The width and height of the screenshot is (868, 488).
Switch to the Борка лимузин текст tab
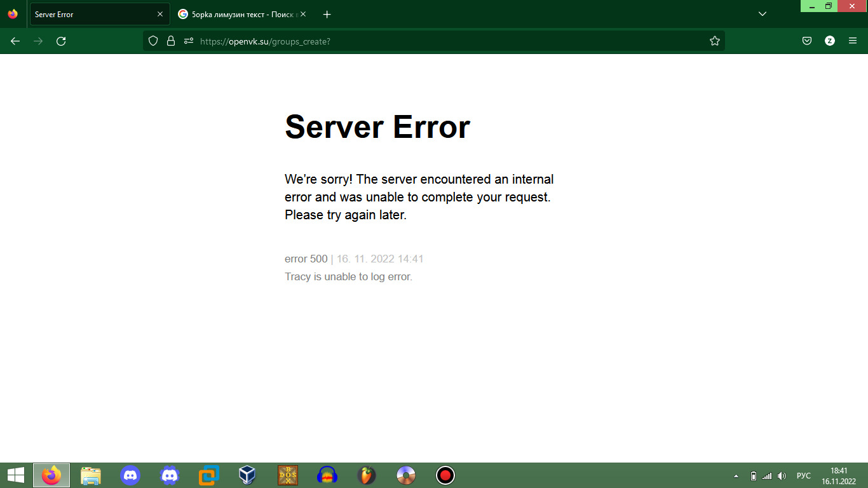pyautogui.click(x=242, y=14)
